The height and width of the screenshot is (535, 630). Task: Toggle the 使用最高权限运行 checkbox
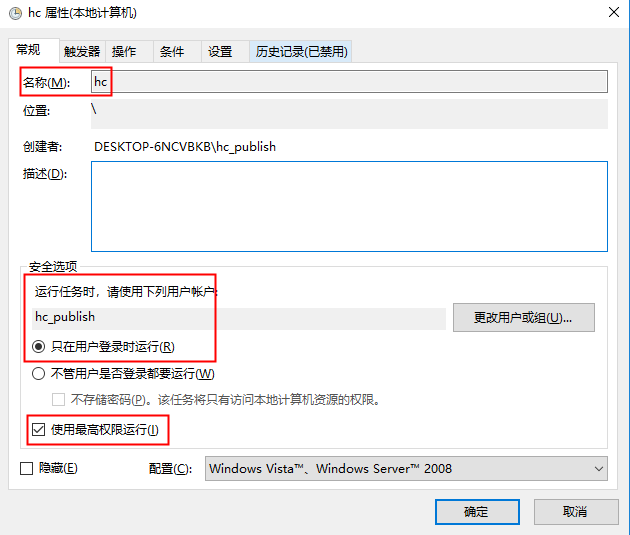coord(39,430)
